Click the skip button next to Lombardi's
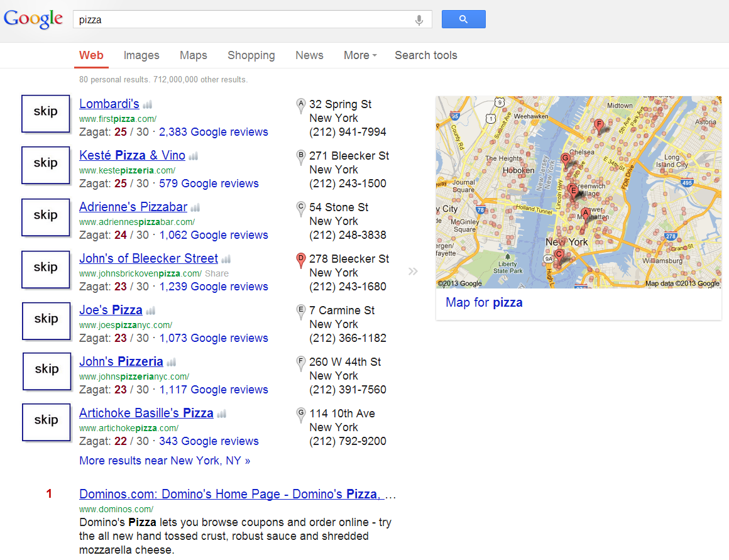The height and width of the screenshot is (560, 729). pos(45,113)
